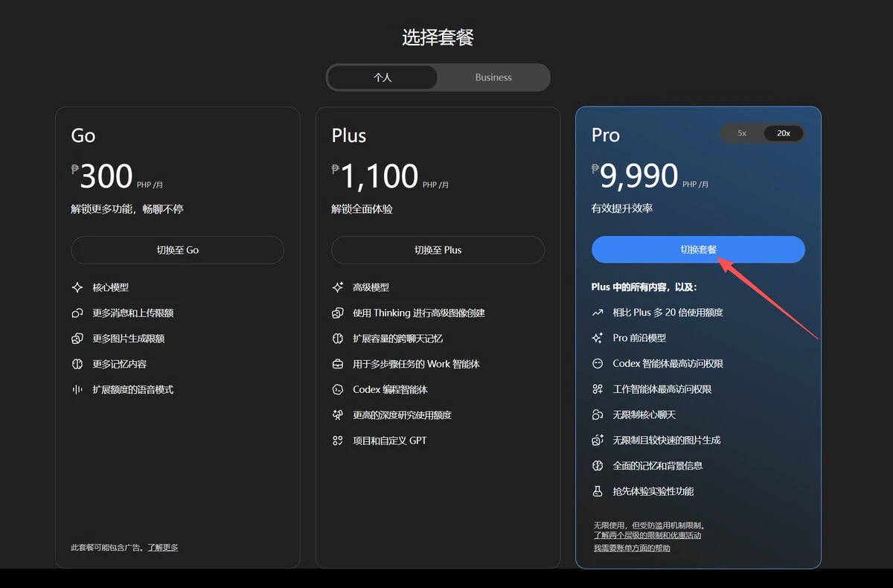
Task: Click the text 有效提升效率
Action: (x=622, y=208)
